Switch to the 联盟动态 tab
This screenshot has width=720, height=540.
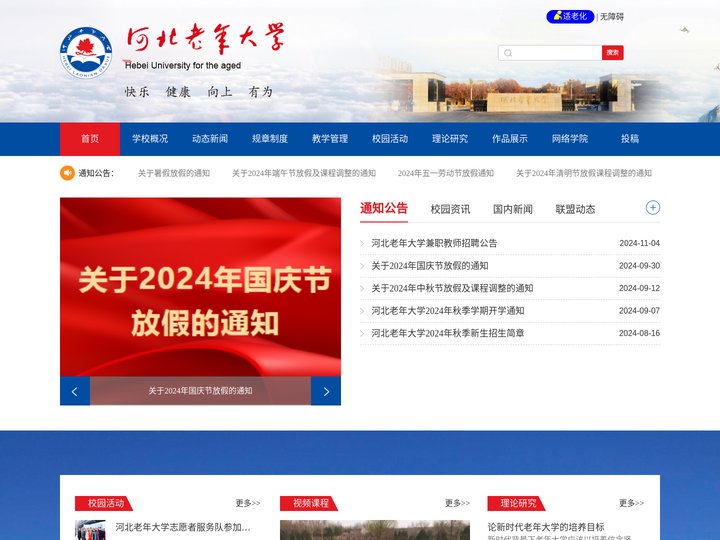(x=575, y=209)
